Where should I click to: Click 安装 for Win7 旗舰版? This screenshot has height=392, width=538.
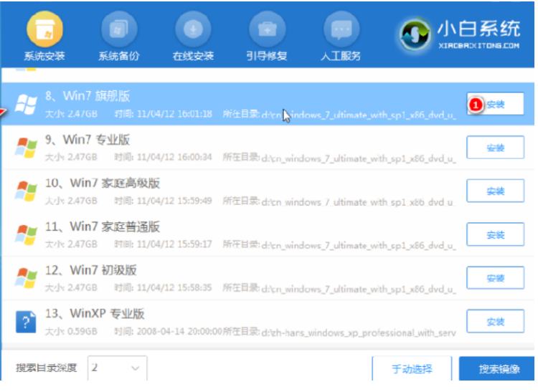[x=495, y=105]
